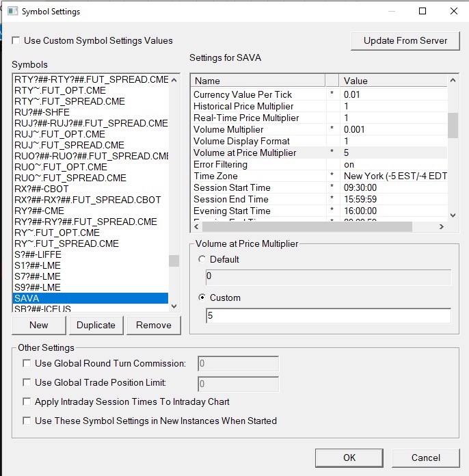Image resolution: width=469 pixels, height=476 pixels.
Task: Select RUJ?##-RUJ?##.FUT_SPREAD.CME symbol
Action: point(91,123)
